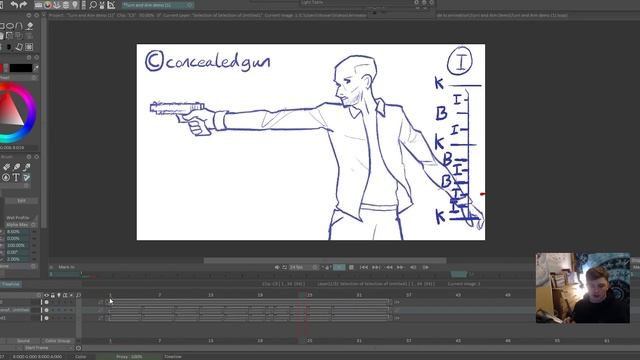Open the Alpha Max dropdown
640x360 pixels.
click(21, 225)
